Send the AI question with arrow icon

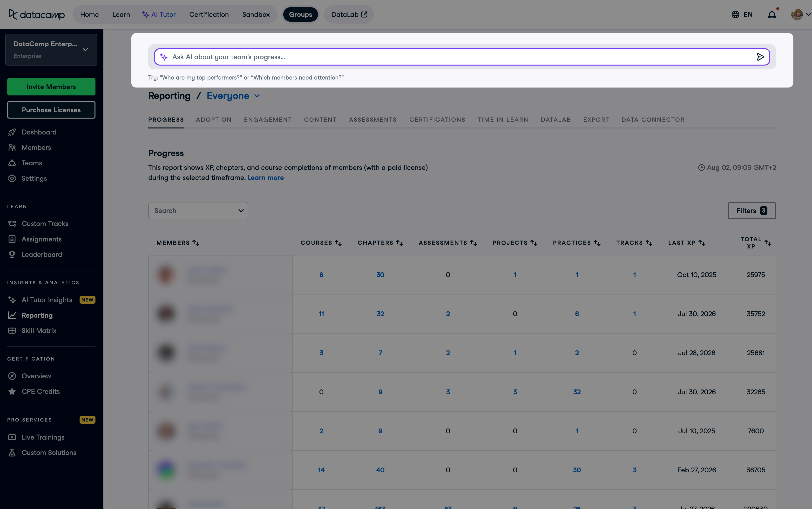pyautogui.click(x=760, y=57)
